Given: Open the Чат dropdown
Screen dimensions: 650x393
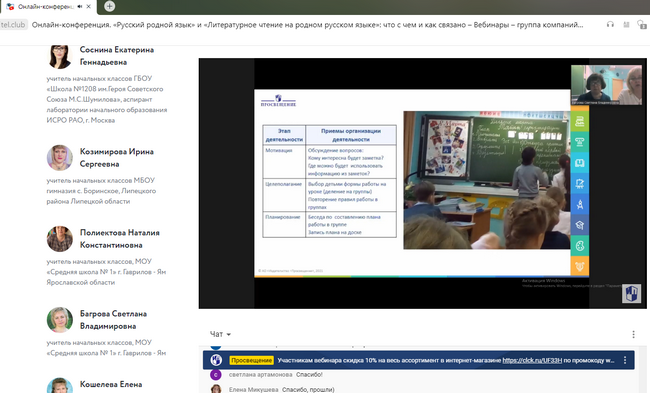Looking at the screenshot, I should click(x=220, y=334).
